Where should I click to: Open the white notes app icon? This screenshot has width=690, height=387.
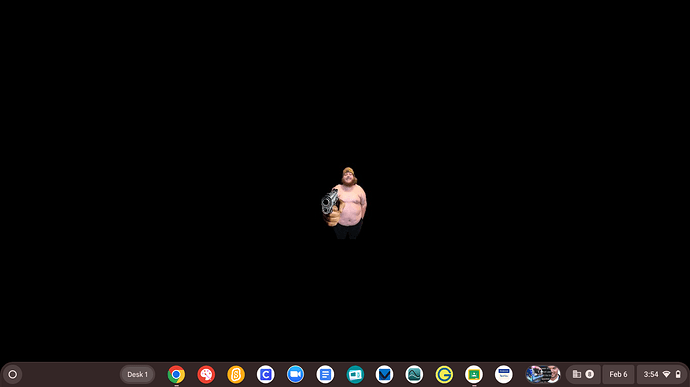tap(503, 375)
